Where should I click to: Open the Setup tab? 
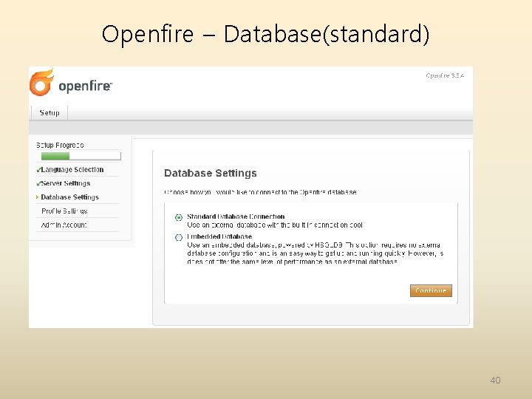tap(50, 112)
